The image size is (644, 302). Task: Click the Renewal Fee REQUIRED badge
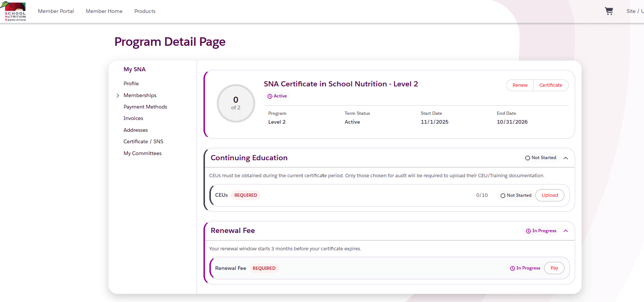[x=264, y=268]
